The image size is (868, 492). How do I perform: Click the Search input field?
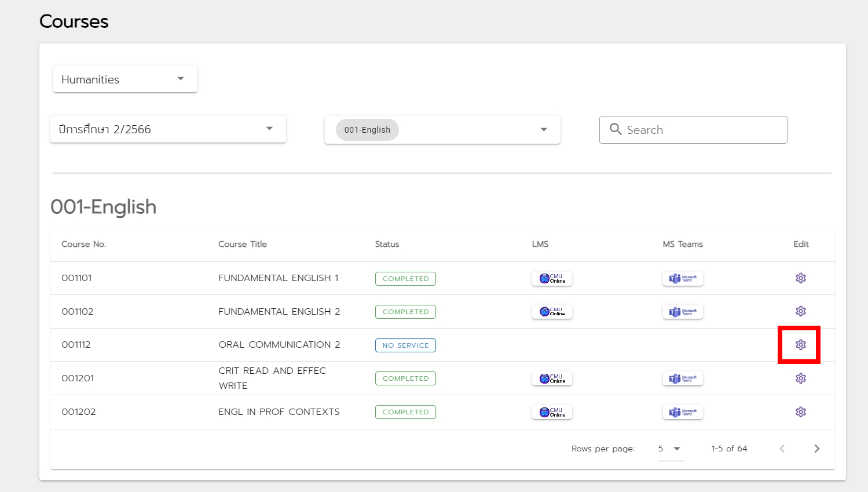pos(701,130)
